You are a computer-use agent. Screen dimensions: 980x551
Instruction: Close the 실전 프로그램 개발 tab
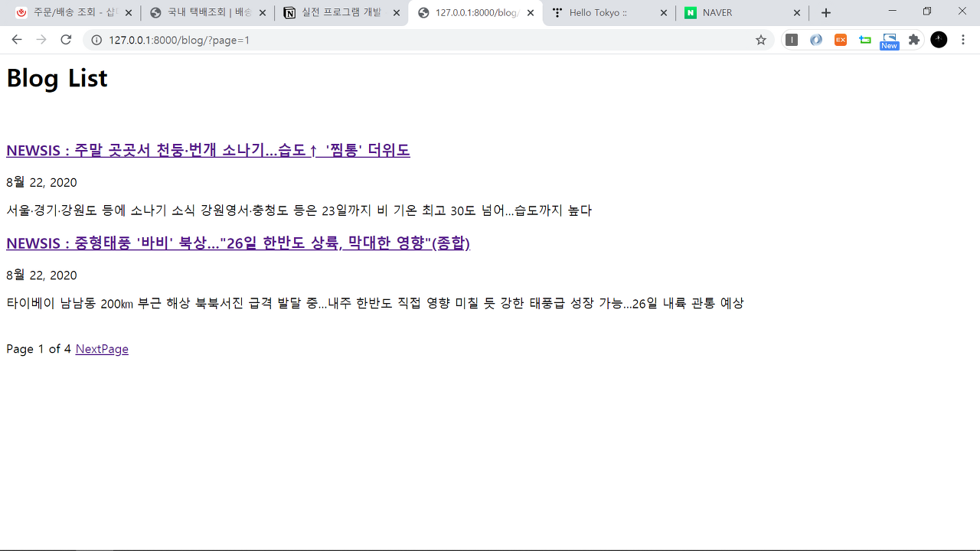[397, 13]
